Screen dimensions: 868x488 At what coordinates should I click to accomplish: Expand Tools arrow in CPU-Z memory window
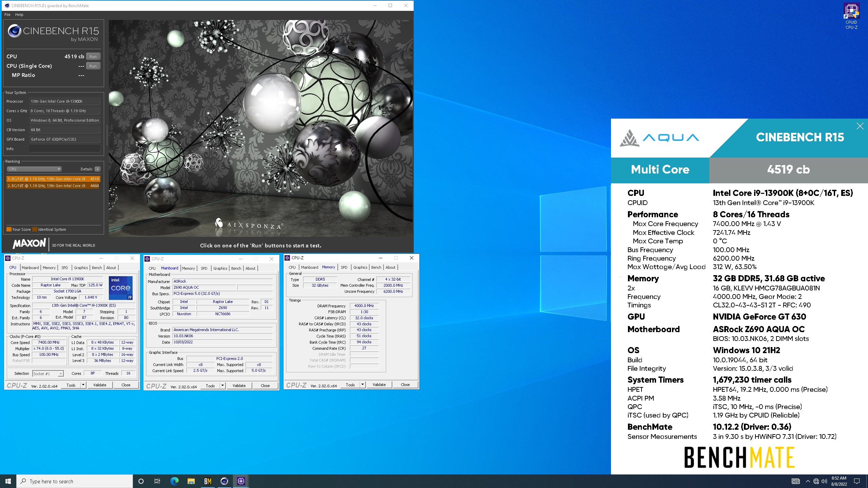pyautogui.click(x=362, y=385)
